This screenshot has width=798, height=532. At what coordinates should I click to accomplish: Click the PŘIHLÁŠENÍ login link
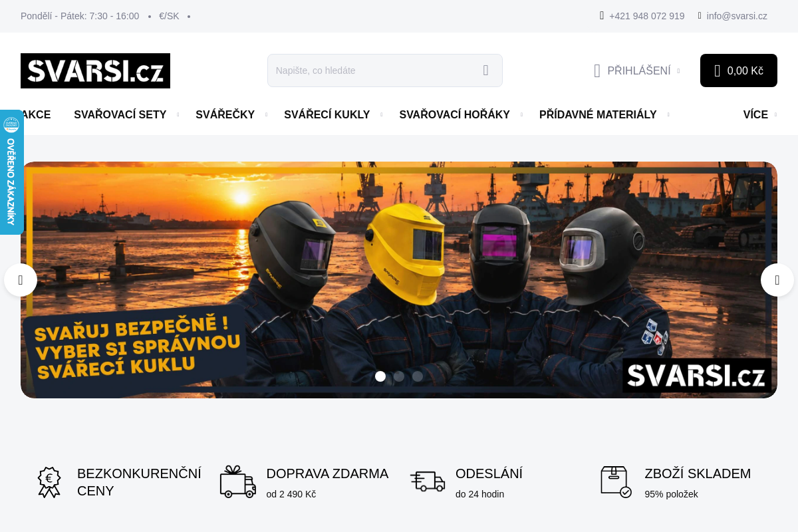pyautogui.click(x=638, y=70)
